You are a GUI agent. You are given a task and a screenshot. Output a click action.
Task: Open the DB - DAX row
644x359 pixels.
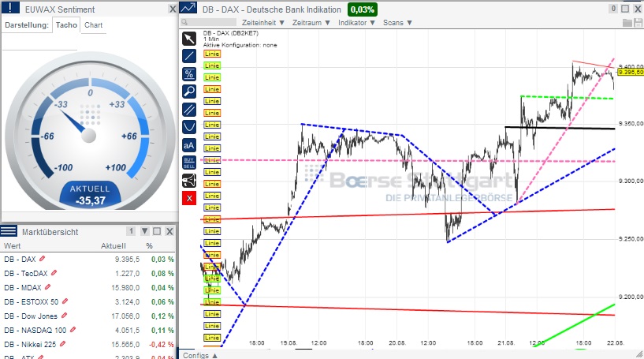tap(88, 259)
